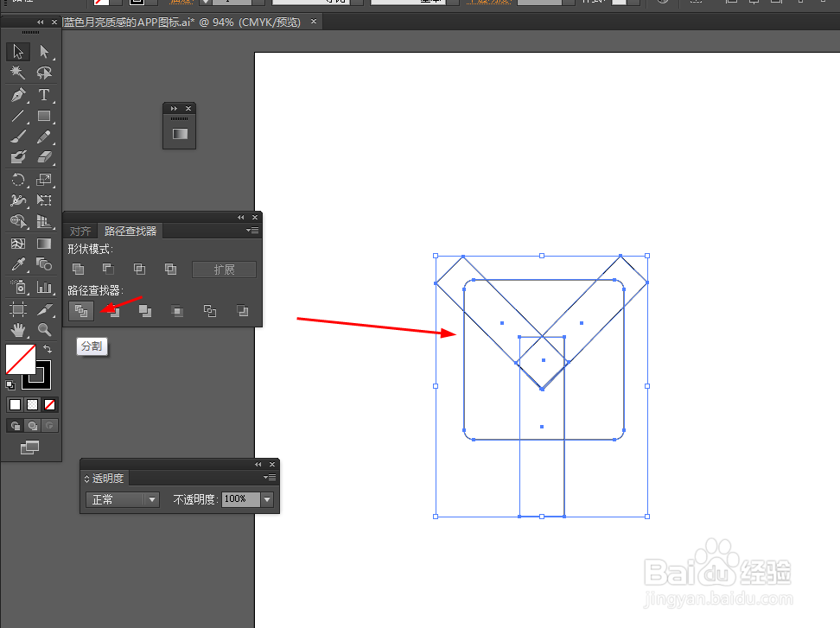
Task: Select the Blend tool
Action: coord(44,264)
